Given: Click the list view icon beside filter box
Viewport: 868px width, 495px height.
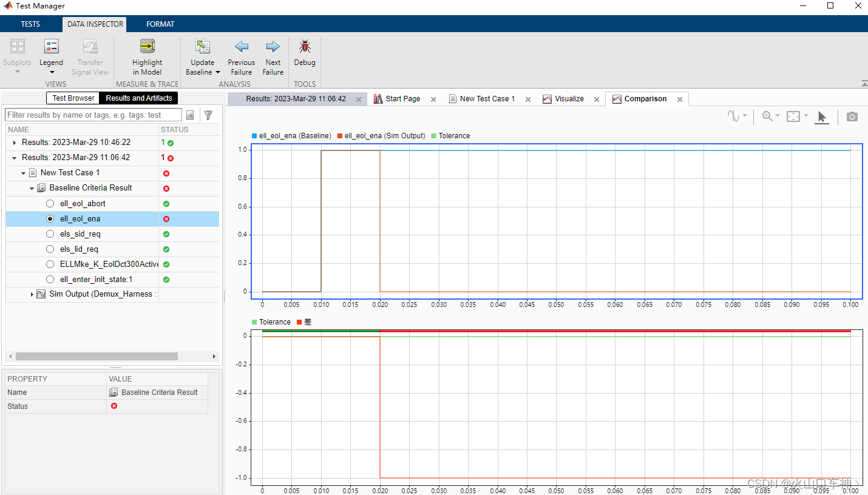Looking at the screenshot, I should 190,115.
